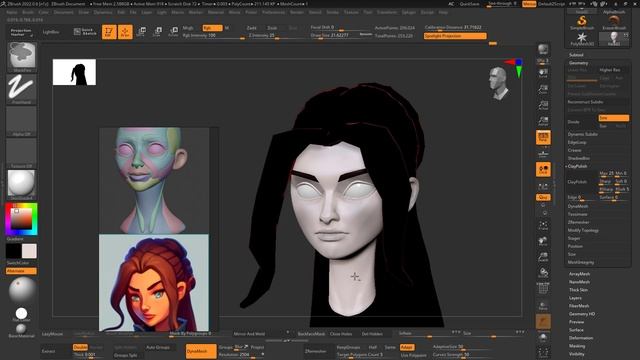The image size is (640, 360).
Task: Open the Texture Off slot
Action: 21,153
